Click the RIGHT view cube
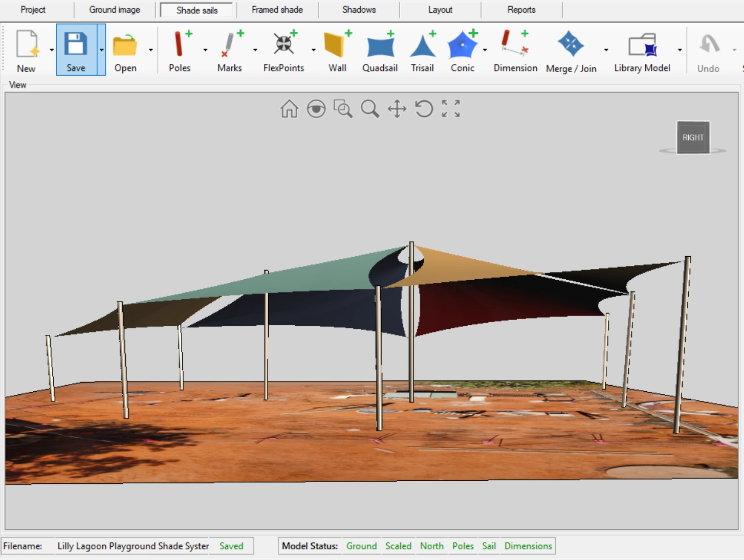 [x=693, y=137]
